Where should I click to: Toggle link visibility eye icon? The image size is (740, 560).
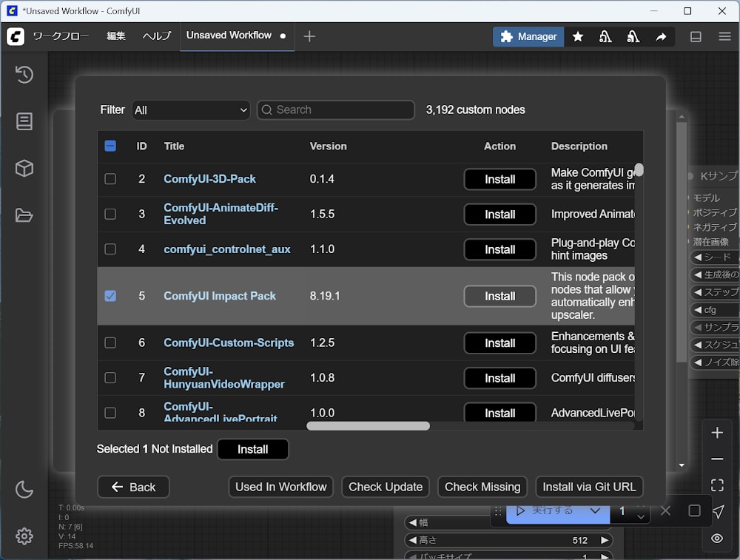click(717, 539)
